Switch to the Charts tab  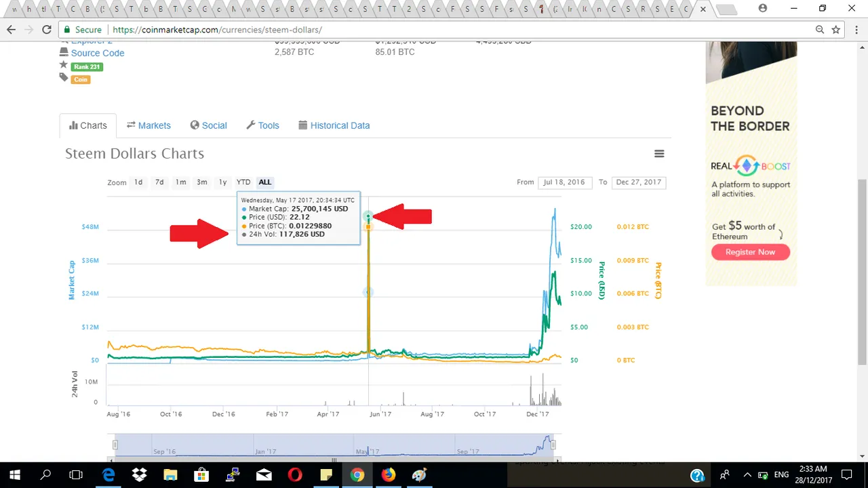pos(88,125)
